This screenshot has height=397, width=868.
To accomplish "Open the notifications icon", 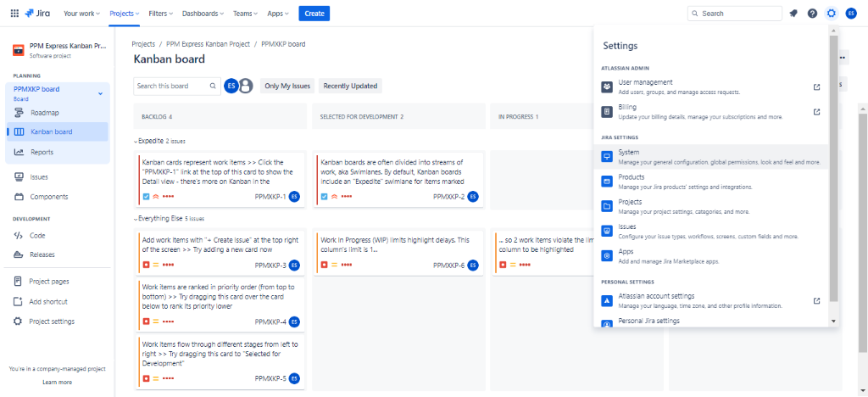I will coord(793,14).
